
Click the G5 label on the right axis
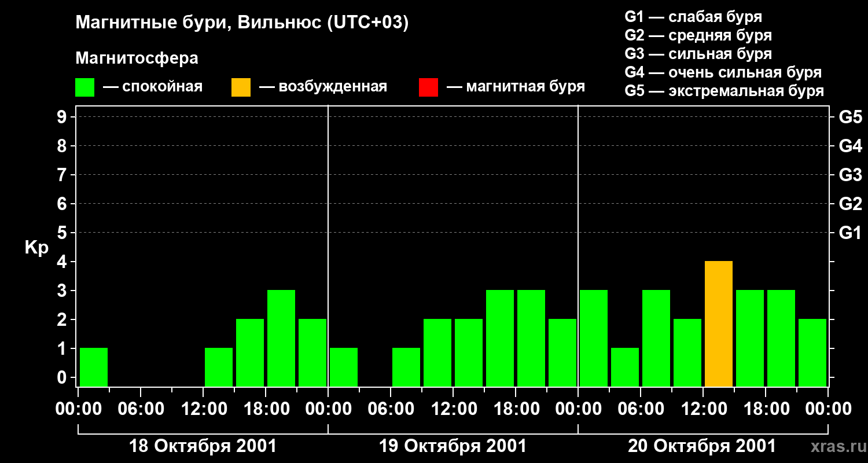850,117
